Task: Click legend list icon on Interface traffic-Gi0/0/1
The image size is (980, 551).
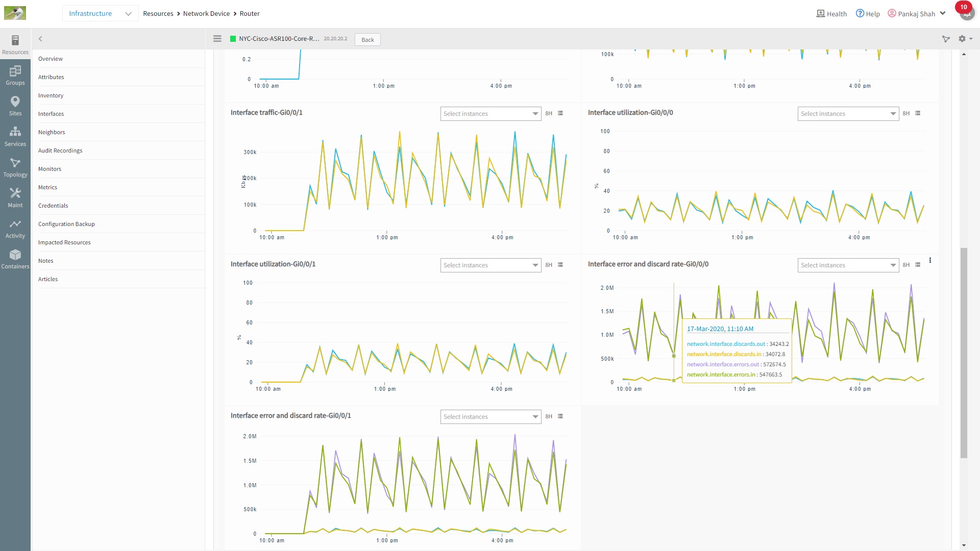Action: pos(560,113)
